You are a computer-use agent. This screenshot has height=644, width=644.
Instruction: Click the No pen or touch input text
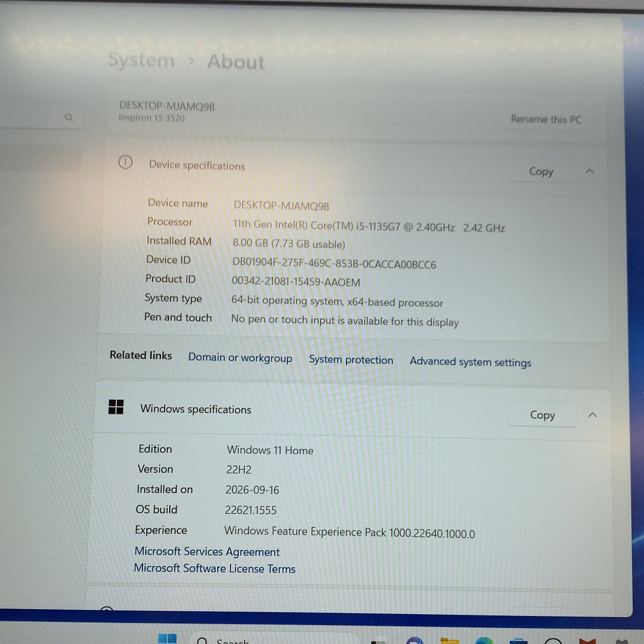345,320
